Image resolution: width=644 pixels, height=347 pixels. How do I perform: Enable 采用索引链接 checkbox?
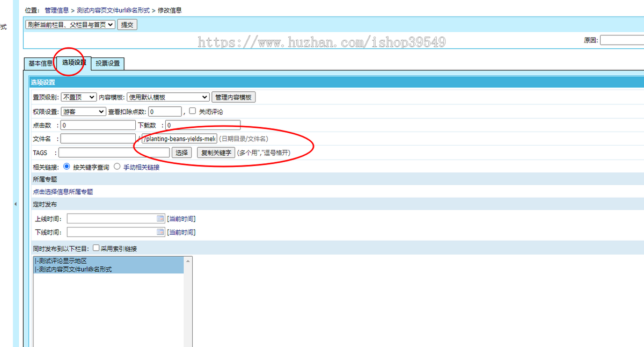[x=96, y=248]
